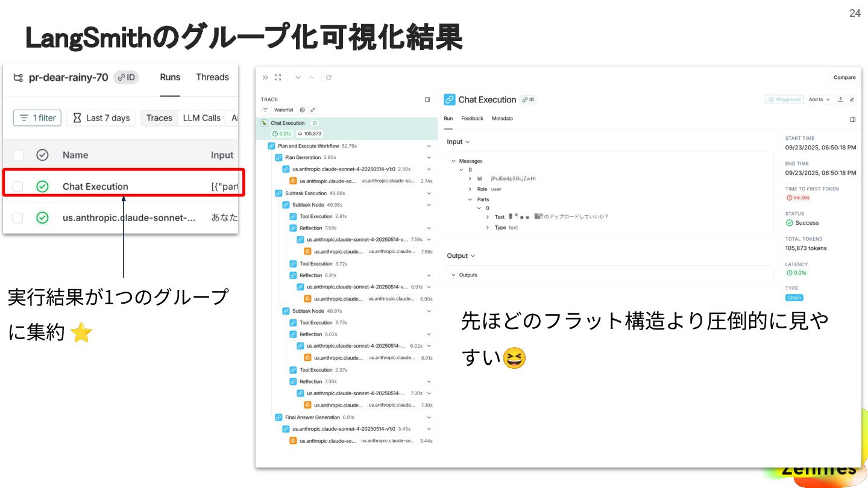868x488 pixels.
Task: Collapse the trace side panel with double-chevron icon
Action: (x=265, y=77)
